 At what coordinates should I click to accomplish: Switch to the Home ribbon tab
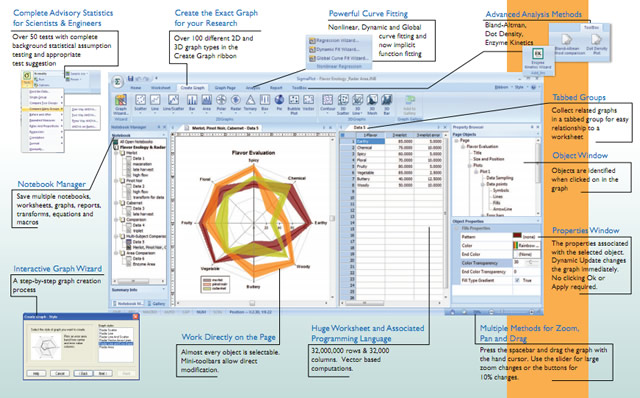136,88
